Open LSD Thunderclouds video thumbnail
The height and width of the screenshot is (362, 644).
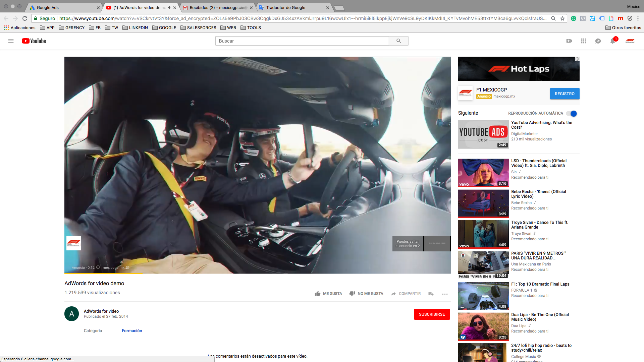(483, 173)
